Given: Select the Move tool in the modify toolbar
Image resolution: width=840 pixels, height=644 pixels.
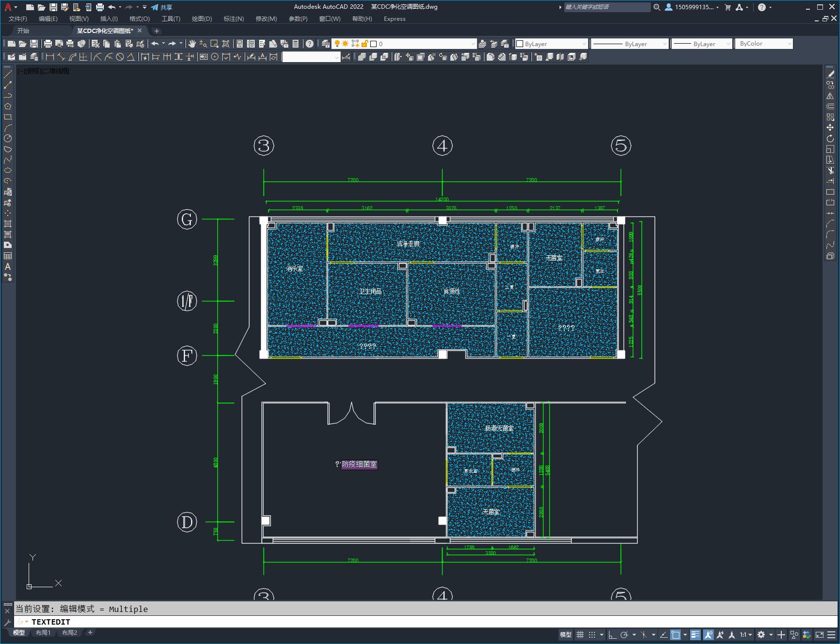Looking at the screenshot, I should [x=830, y=128].
